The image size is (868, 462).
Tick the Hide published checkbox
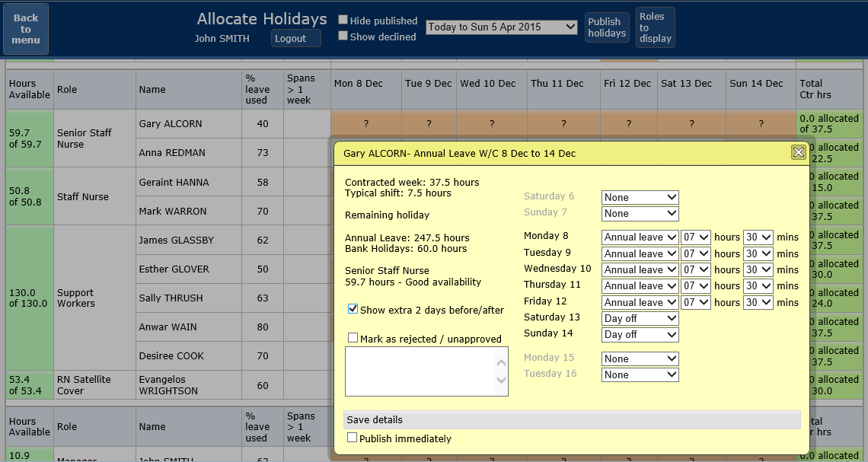click(343, 20)
